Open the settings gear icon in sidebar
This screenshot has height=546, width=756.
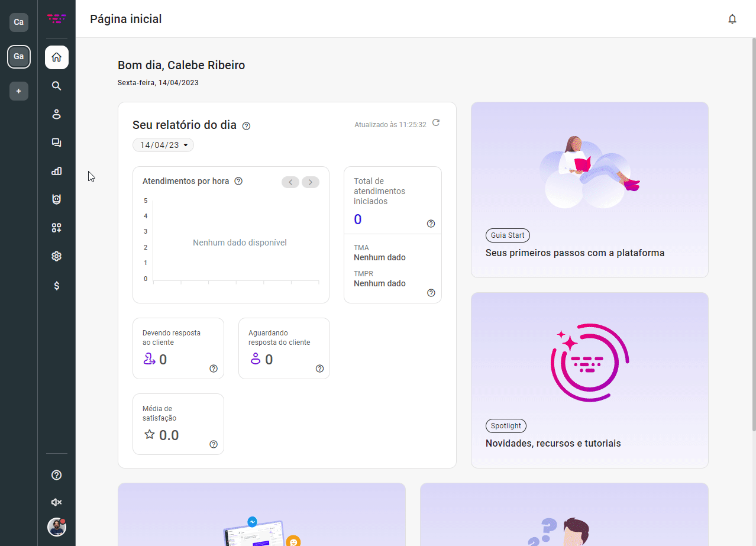(x=57, y=256)
